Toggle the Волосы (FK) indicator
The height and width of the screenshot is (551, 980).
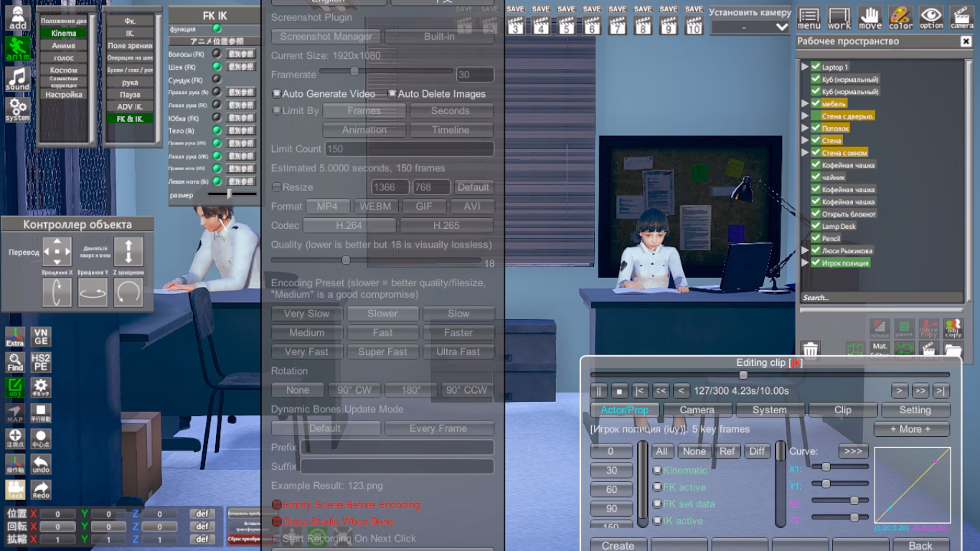[216, 54]
